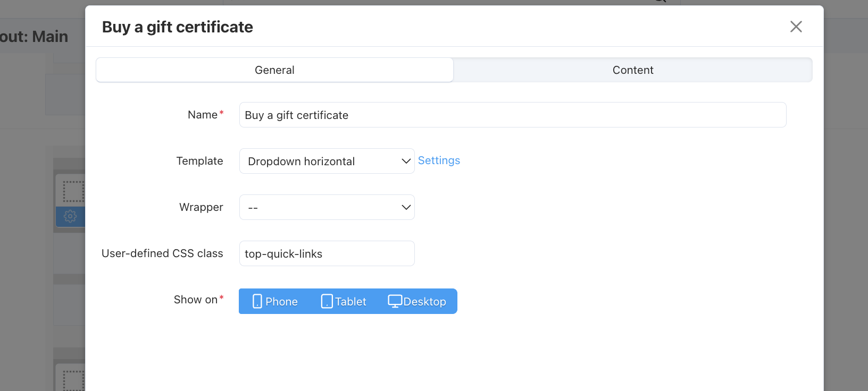Toggle Show on Phone
This screenshot has height=391, width=868.
[x=275, y=301]
